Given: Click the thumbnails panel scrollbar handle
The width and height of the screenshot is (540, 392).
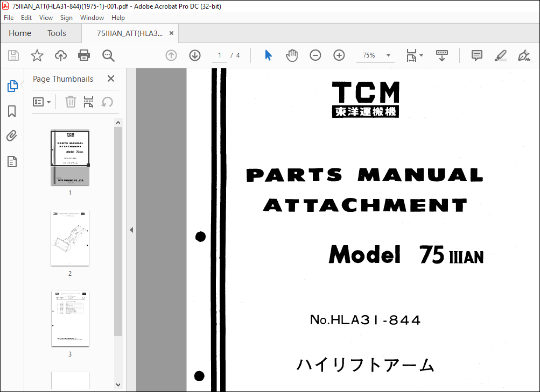Looking at the screenshot, I should click(118, 231).
